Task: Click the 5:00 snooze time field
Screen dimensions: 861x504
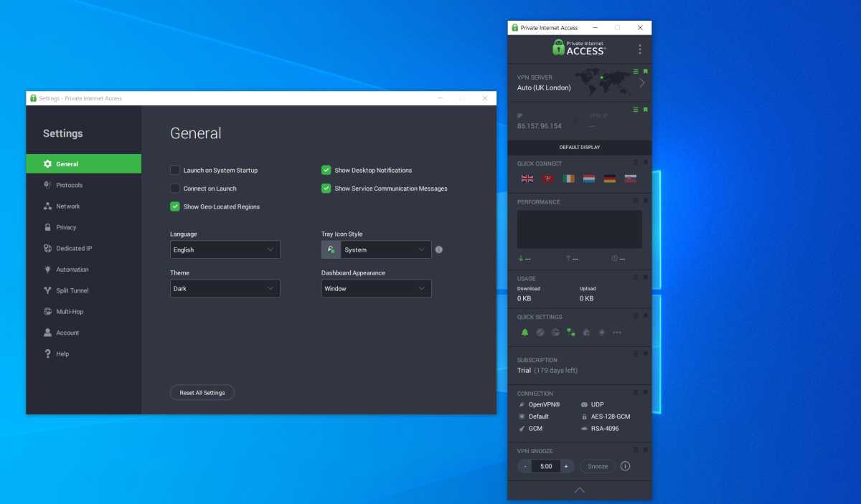Action: tap(546, 466)
